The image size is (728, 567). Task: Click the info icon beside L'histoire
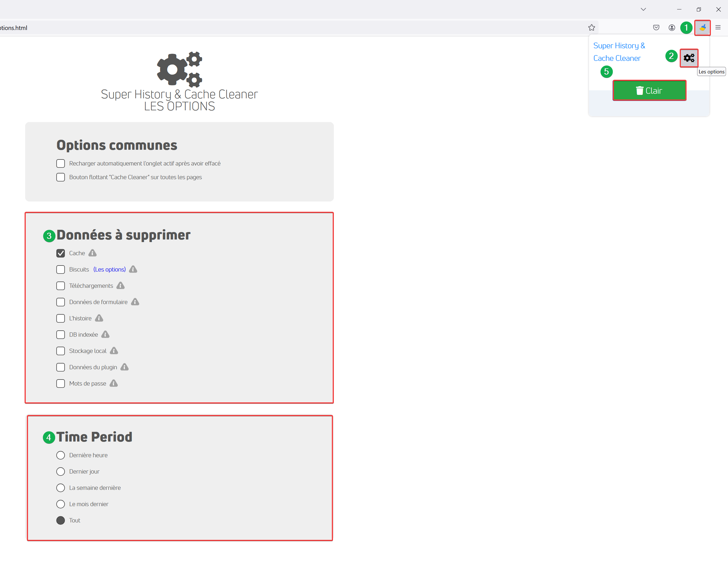[x=99, y=318]
